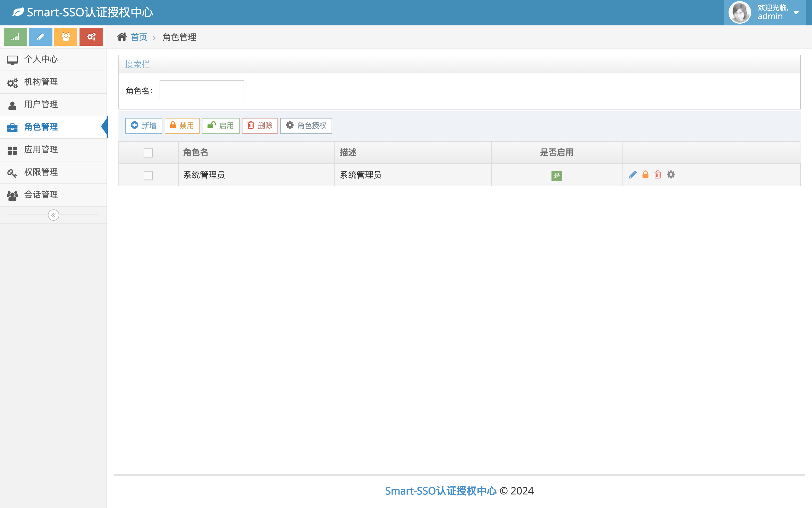
Task: Go to 首页 breadcrumb link
Action: coord(139,37)
